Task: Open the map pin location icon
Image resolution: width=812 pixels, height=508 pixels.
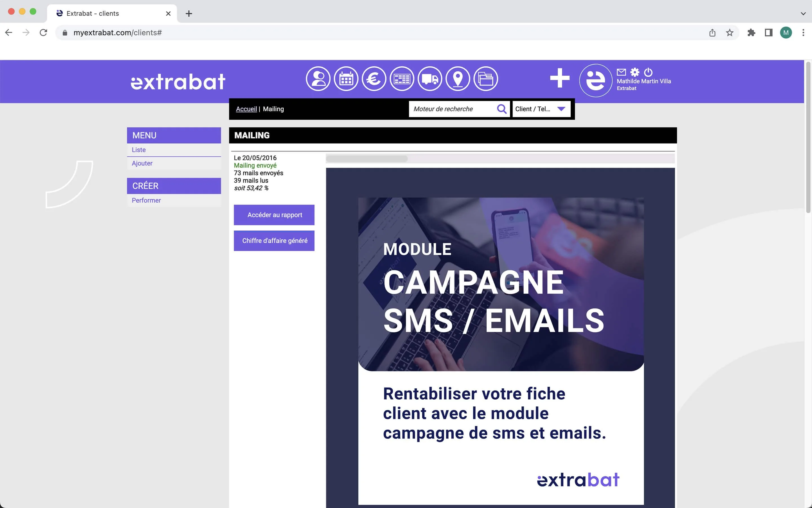Action: tap(458, 79)
